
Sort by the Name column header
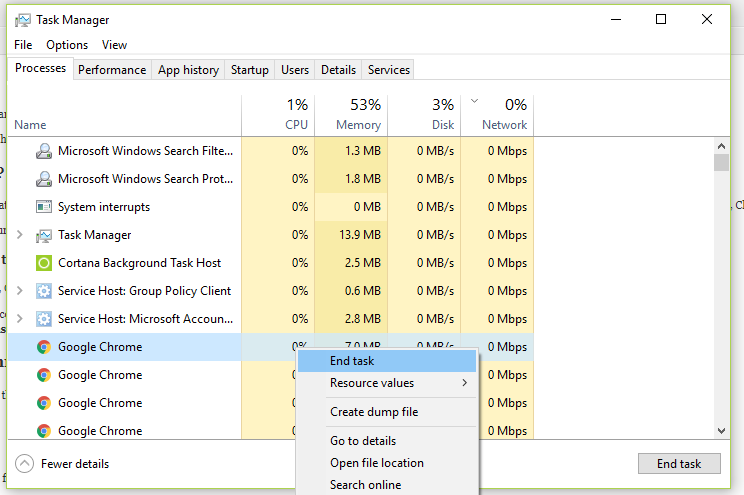pos(125,116)
